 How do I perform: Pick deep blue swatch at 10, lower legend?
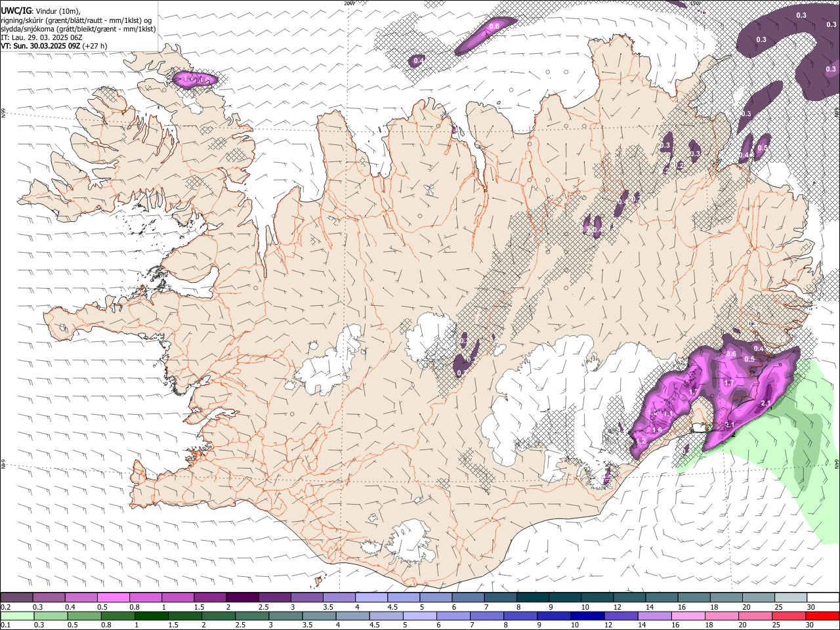click(587, 616)
